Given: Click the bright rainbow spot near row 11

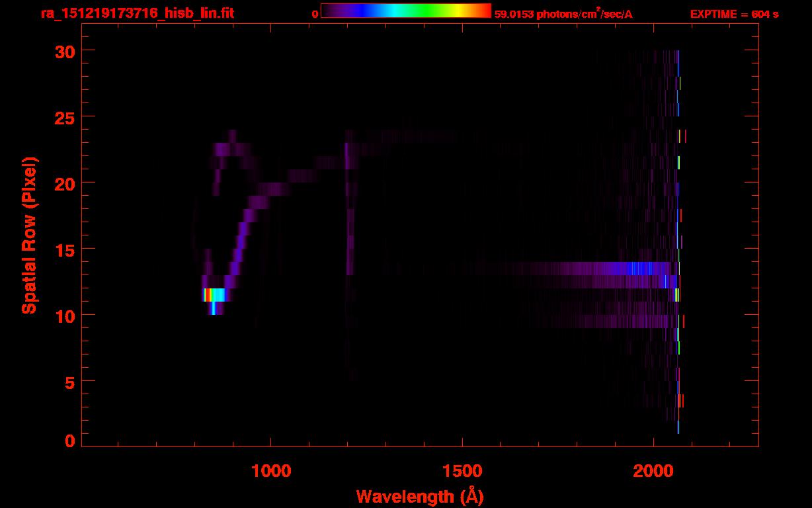Looking at the screenshot, I should pos(214,295).
